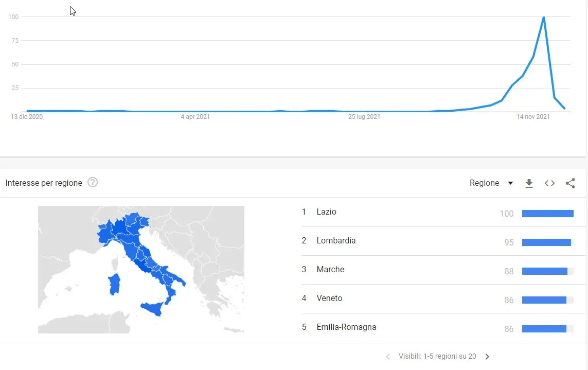Image resolution: width=588 pixels, height=370 pixels.
Task: Open the Lombardia region entry
Action: (x=336, y=241)
